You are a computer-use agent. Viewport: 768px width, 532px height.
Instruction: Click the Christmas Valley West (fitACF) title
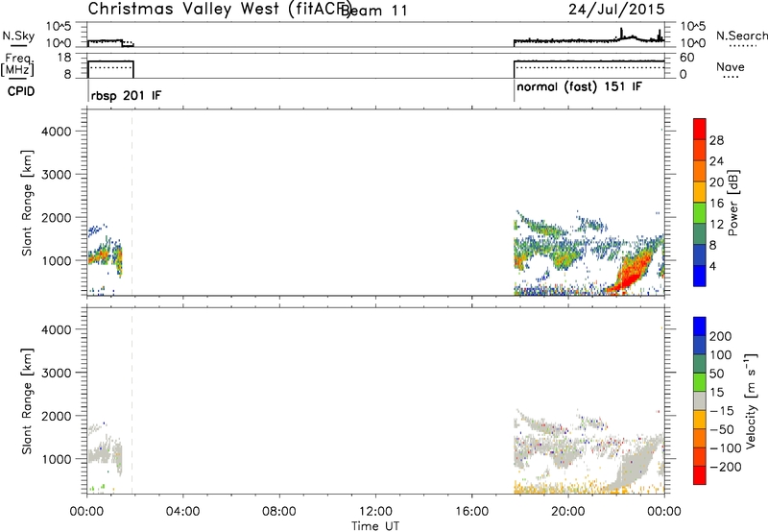click(x=219, y=10)
